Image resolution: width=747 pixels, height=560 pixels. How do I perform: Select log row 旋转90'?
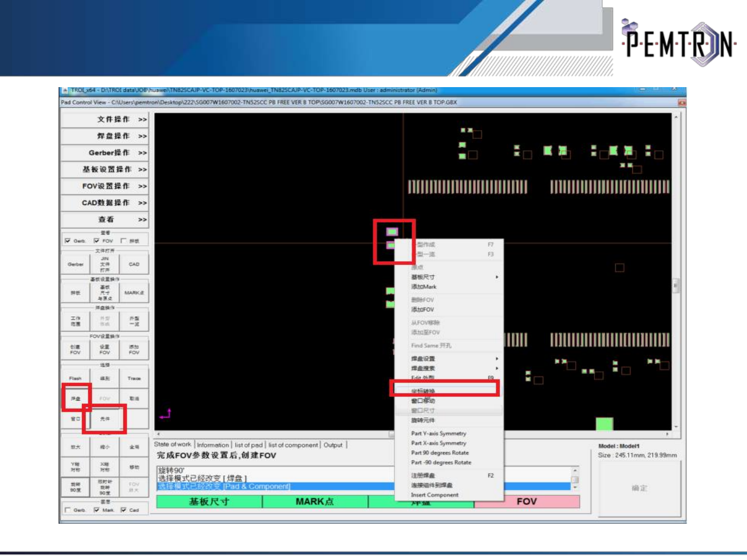[x=275, y=471]
